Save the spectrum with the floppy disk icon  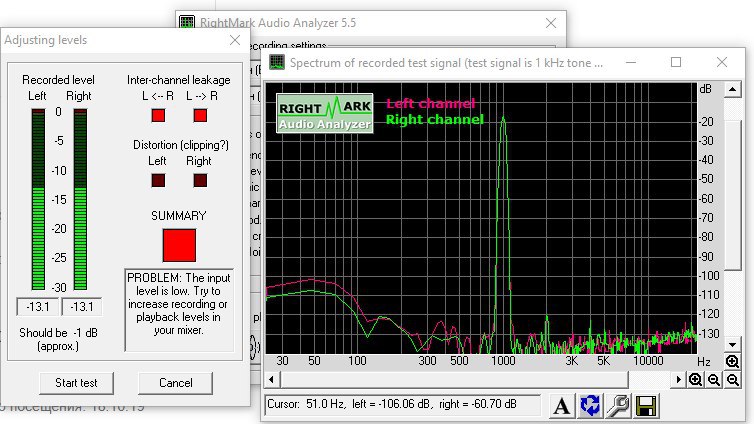[646, 406]
